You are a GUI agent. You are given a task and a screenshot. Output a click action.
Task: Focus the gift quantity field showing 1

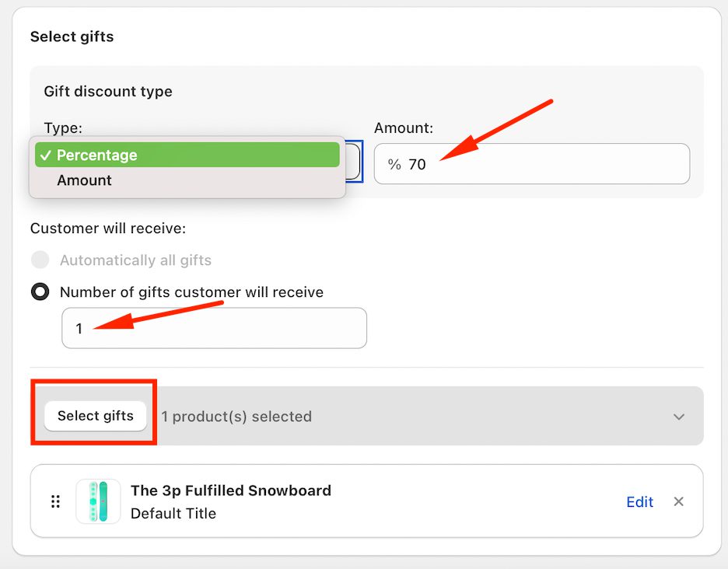click(214, 328)
